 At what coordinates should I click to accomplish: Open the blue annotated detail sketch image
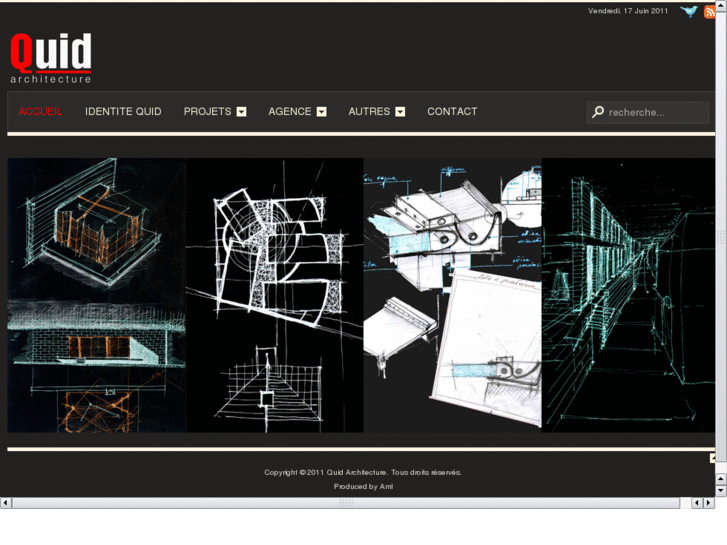pyautogui.click(x=453, y=295)
